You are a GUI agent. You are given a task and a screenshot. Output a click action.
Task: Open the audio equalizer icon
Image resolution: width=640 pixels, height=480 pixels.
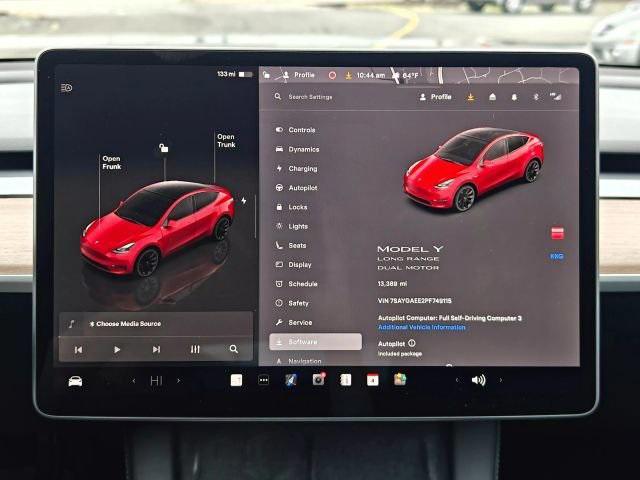click(x=195, y=349)
